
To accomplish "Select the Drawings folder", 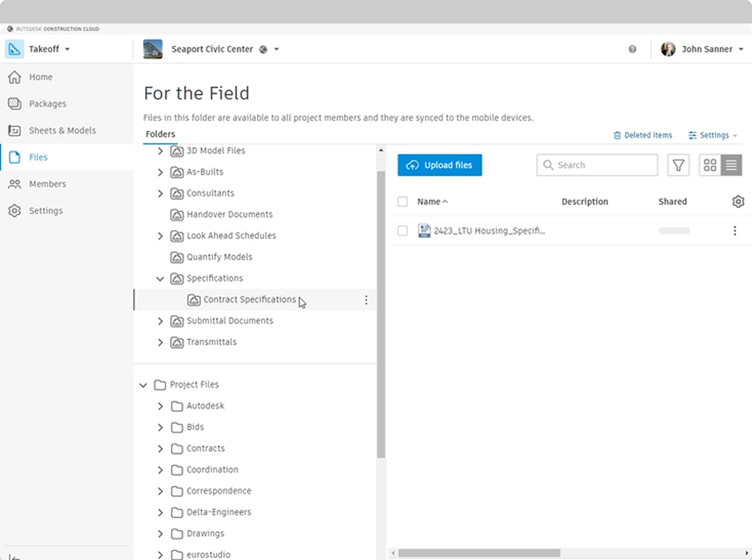I will (205, 533).
